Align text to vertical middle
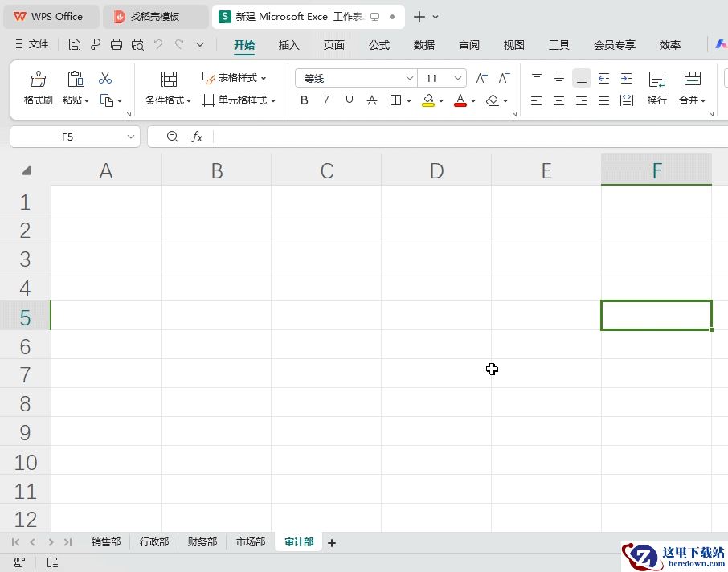728x572 pixels. [x=559, y=78]
